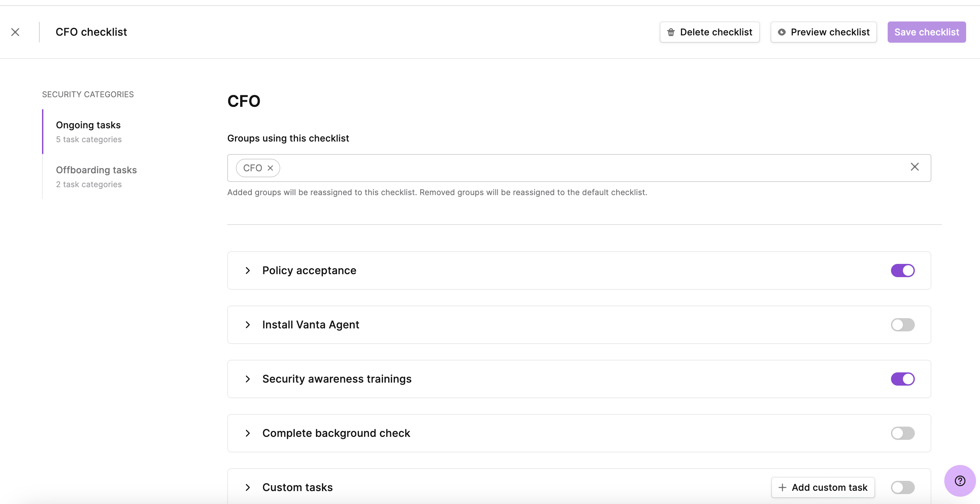Click the CFO checklist header title
The height and width of the screenshot is (504, 980).
(x=91, y=32)
